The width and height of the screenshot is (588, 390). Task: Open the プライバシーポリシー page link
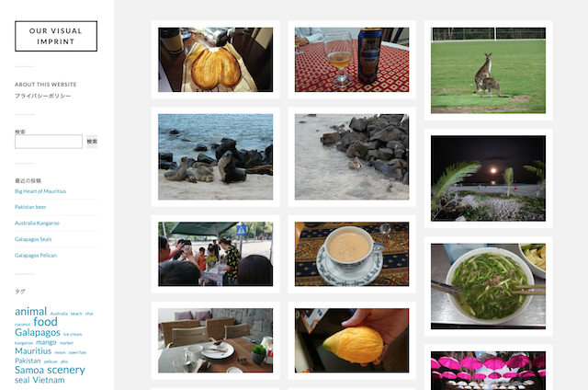coord(43,96)
